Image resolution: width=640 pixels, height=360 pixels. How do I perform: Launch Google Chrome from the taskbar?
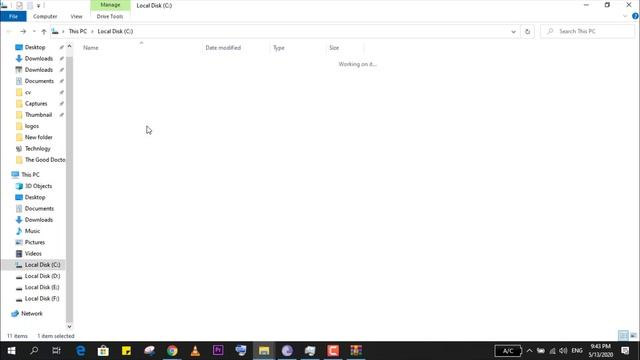[x=172, y=351]
